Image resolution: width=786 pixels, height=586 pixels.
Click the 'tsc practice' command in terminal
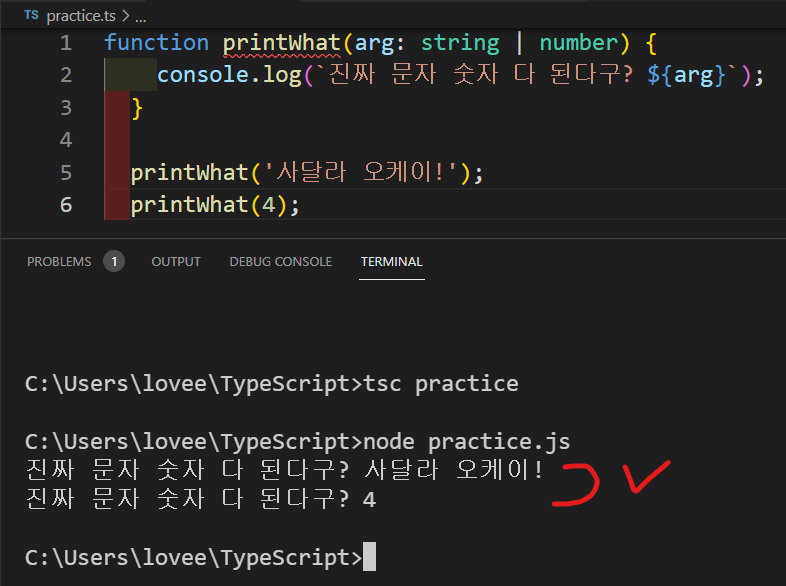[x=441, y=384]
